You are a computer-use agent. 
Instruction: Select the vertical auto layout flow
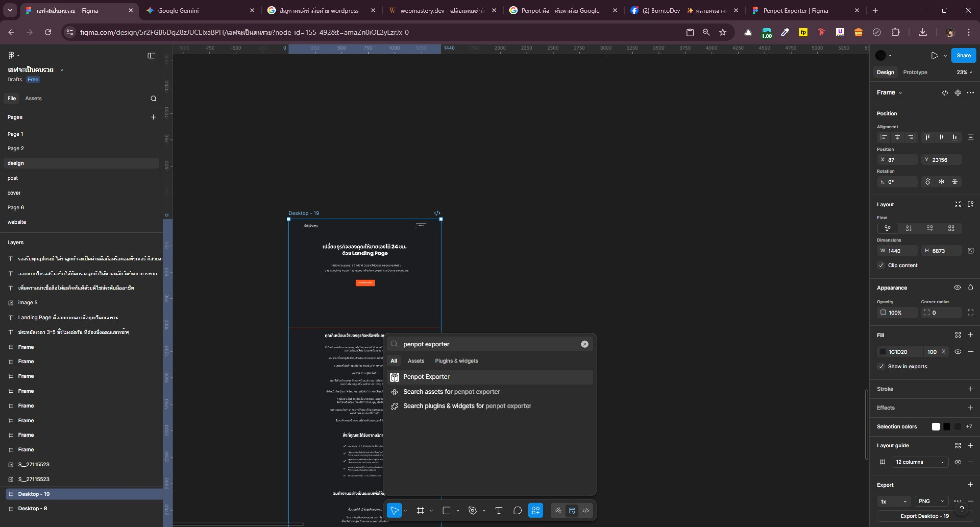tap(909, 228)
